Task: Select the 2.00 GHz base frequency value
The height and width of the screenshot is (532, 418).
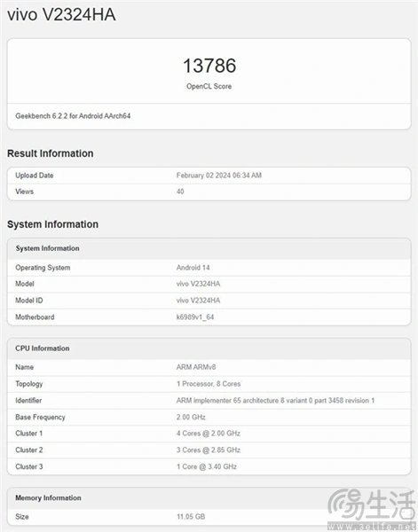Action: [x=191, y=418]
